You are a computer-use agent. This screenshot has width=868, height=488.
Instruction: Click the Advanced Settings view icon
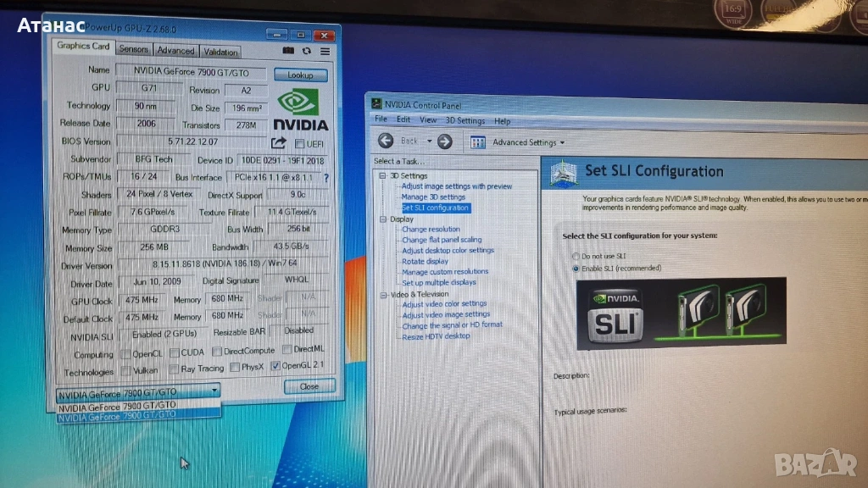pyautogui.click(x=478, y=142)
